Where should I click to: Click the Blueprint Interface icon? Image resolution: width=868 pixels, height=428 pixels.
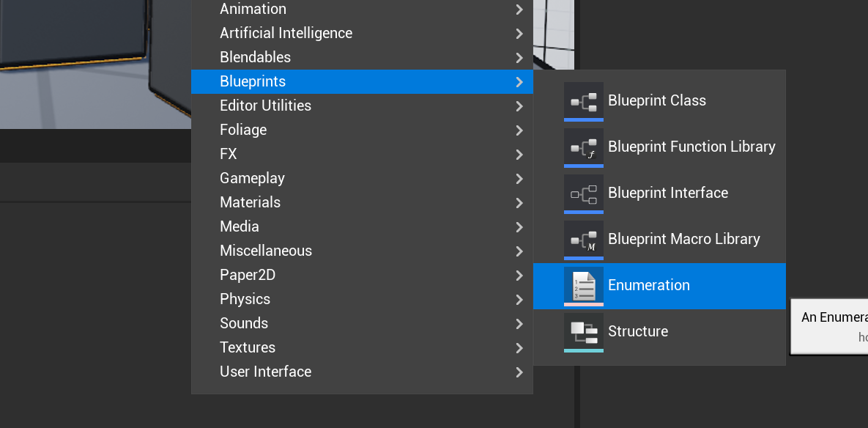pos(583,193)
